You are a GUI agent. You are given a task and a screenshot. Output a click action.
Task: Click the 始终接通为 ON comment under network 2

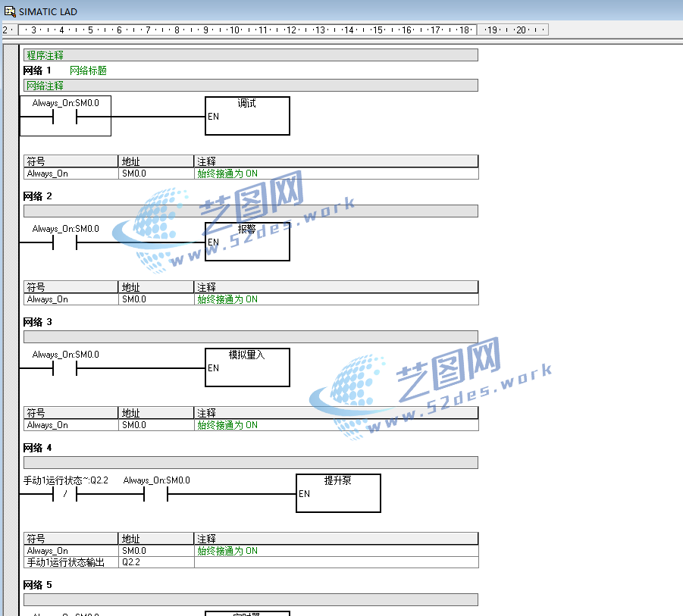(x=227, y=299)
